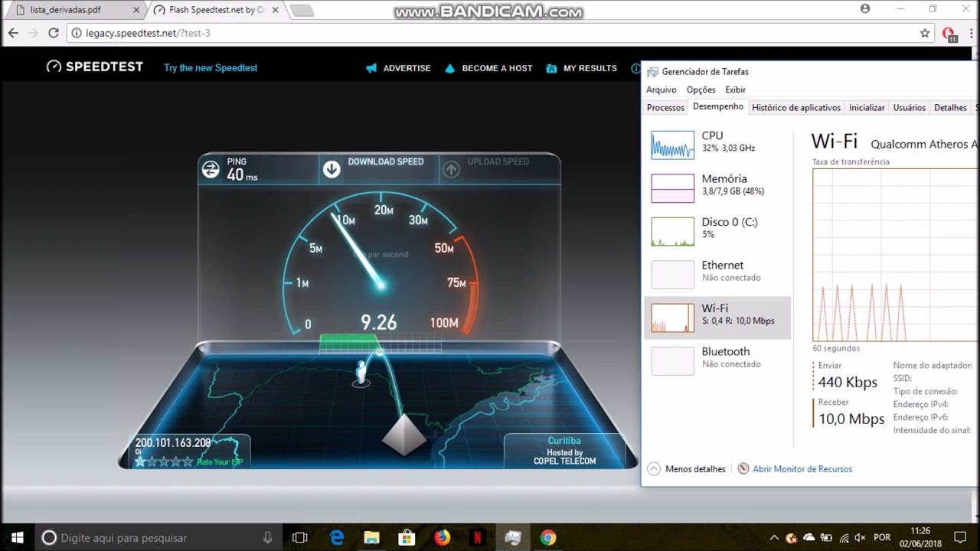Image resolution: width=980 pixels, height=551 pixels.
Task: Click the Curitiba server name
Action: tap(564, 441)
